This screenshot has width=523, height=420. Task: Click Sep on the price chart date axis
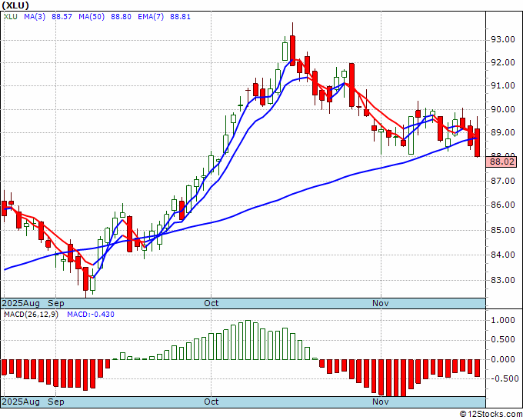[55, 303]
